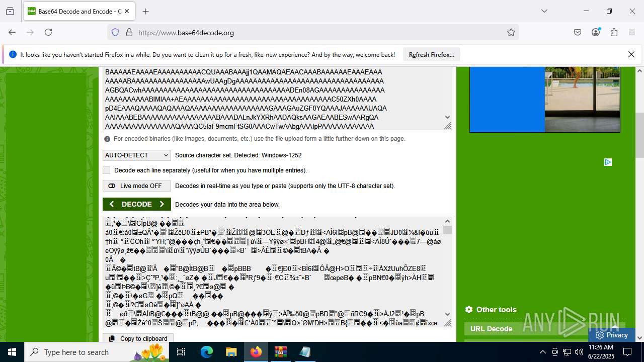Reload the current page
This screenshot has height=362, width=644.
pos(48,32)
